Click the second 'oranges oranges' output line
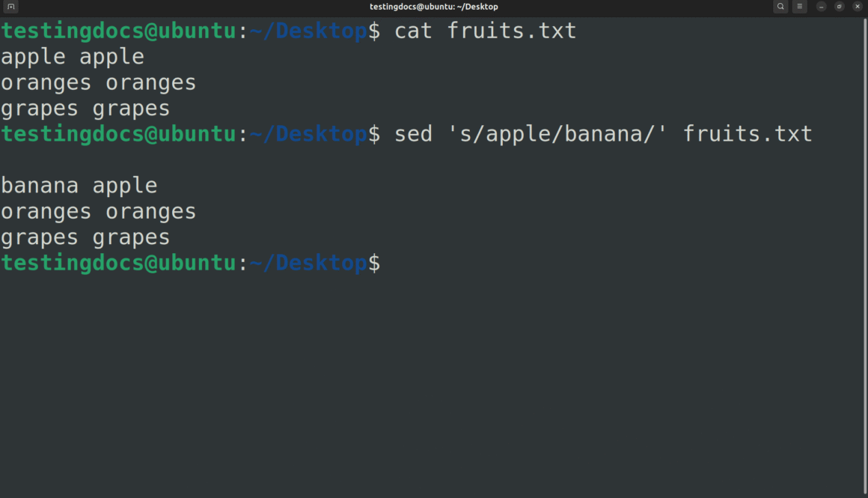Image resolution: width=868 pixels, height=498 pixels. tap(98, 212)
